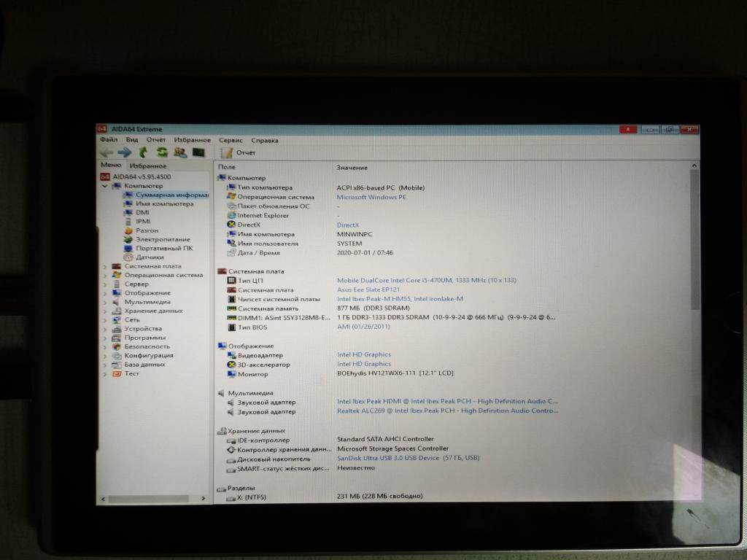Click the Тест tree icon

tap(116, 374)
